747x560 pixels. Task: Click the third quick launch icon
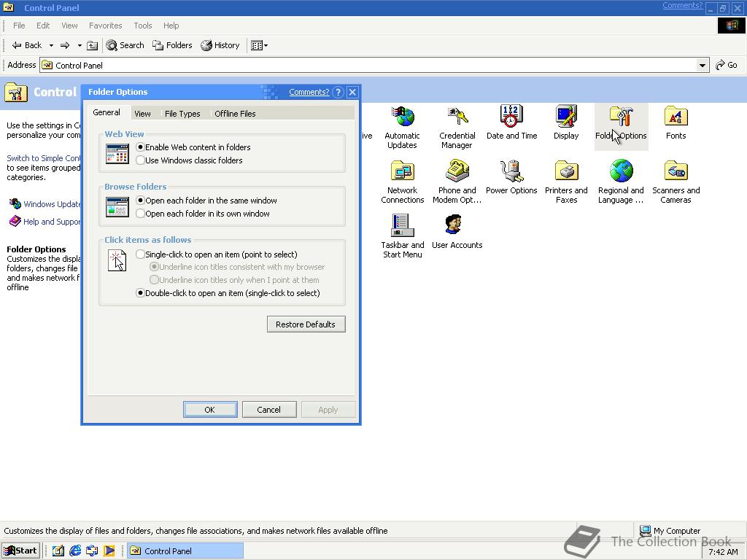click(92, 551)
